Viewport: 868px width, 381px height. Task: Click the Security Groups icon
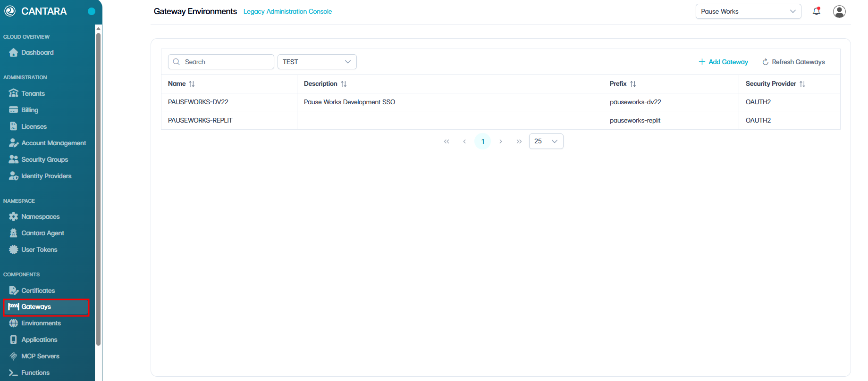pos(13,159)
